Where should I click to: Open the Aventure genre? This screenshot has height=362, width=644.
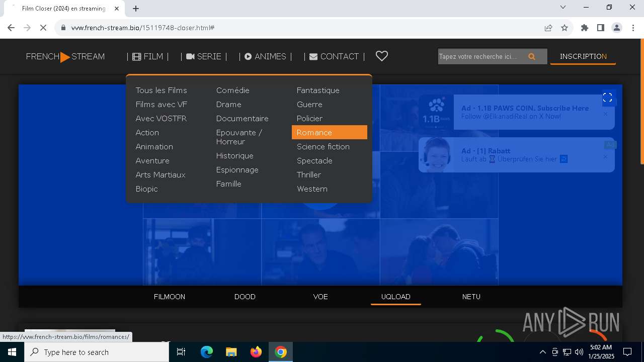coord(152,161)
